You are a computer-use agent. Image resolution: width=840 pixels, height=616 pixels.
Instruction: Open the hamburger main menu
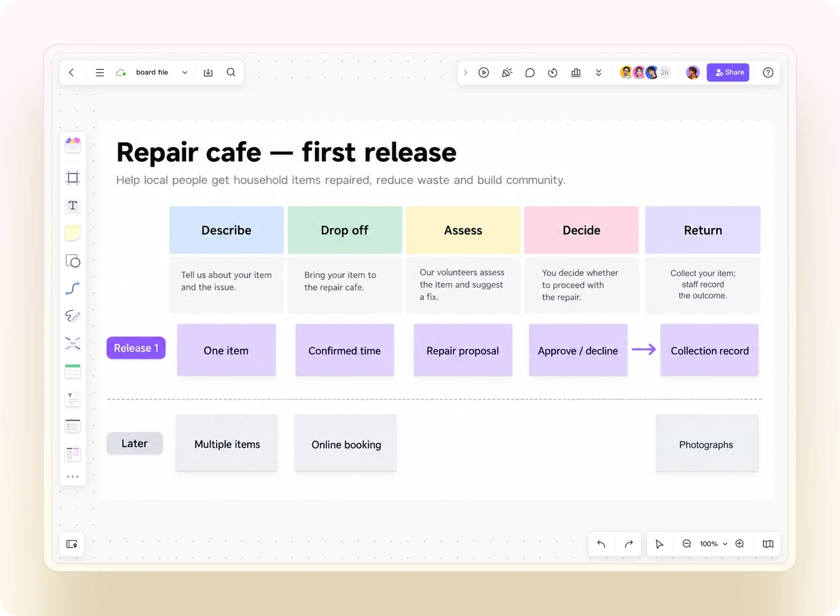click(100, 72)
